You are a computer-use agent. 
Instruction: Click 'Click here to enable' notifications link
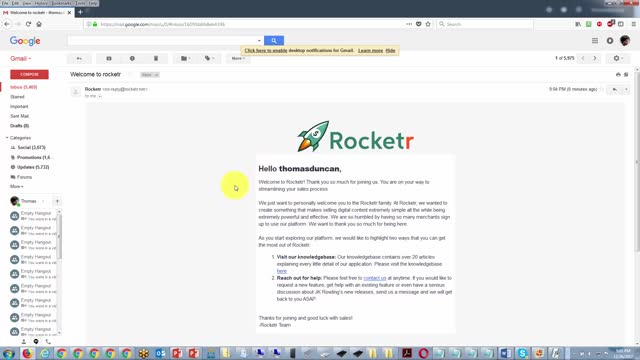[x=266, y=51]
